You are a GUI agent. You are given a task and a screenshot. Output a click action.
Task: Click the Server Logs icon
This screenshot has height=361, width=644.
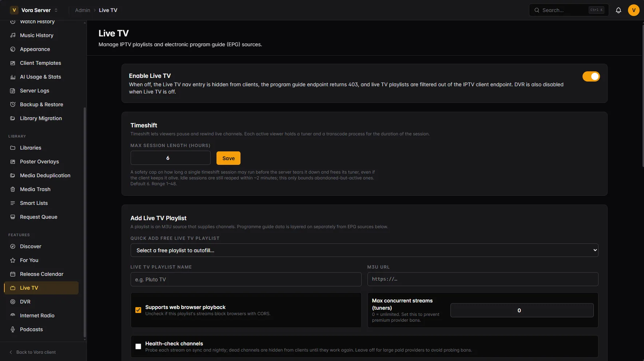point(13,91)
